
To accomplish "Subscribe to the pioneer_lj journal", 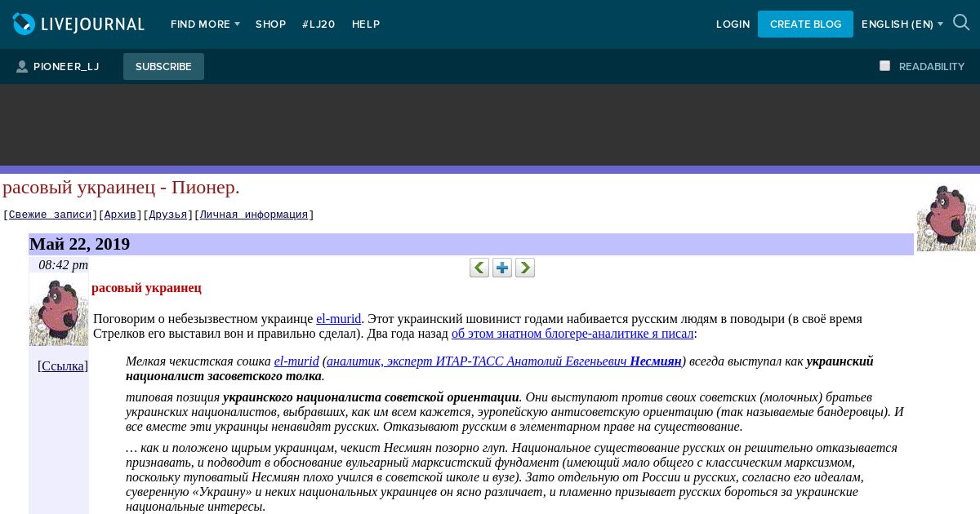I will point(163,67).
